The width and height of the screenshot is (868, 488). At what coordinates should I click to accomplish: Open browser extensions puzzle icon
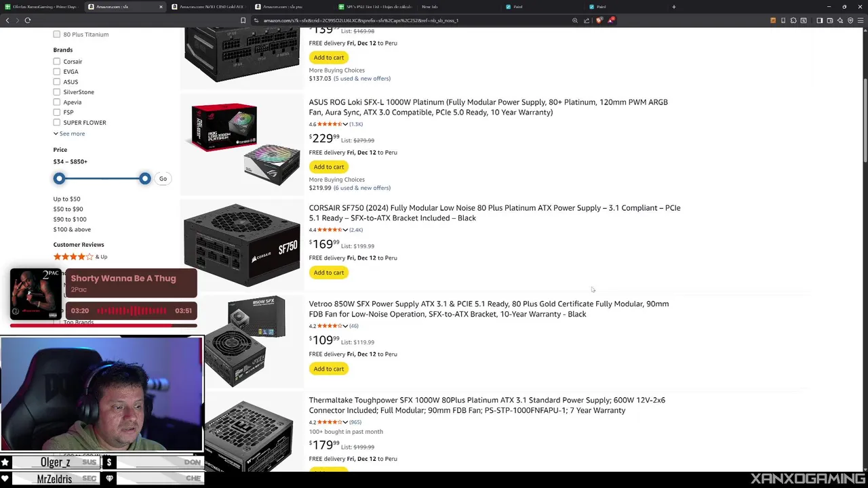point(793,20)
